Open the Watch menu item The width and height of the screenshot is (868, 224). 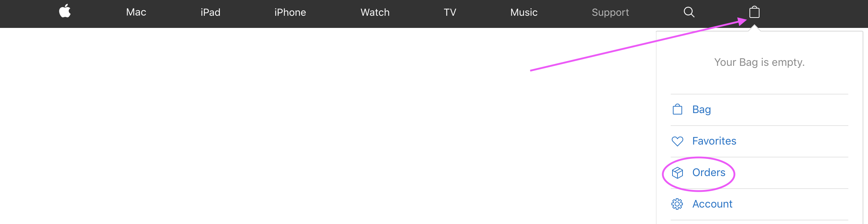point(375,13)
